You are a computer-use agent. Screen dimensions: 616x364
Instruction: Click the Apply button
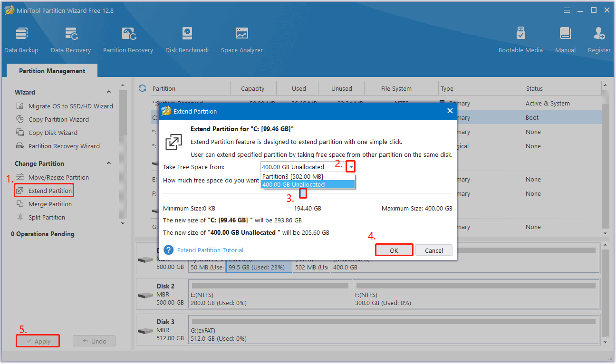pyautogui.click(x=38, y=341)
